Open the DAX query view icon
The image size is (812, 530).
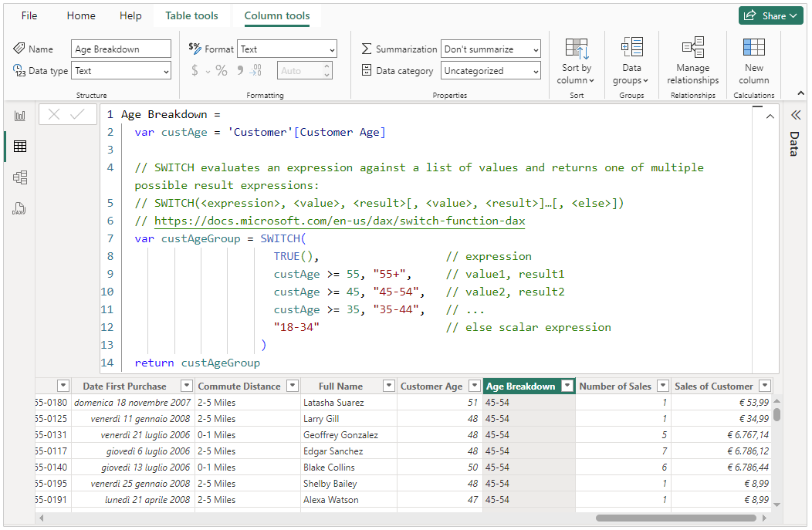(19, 208)
